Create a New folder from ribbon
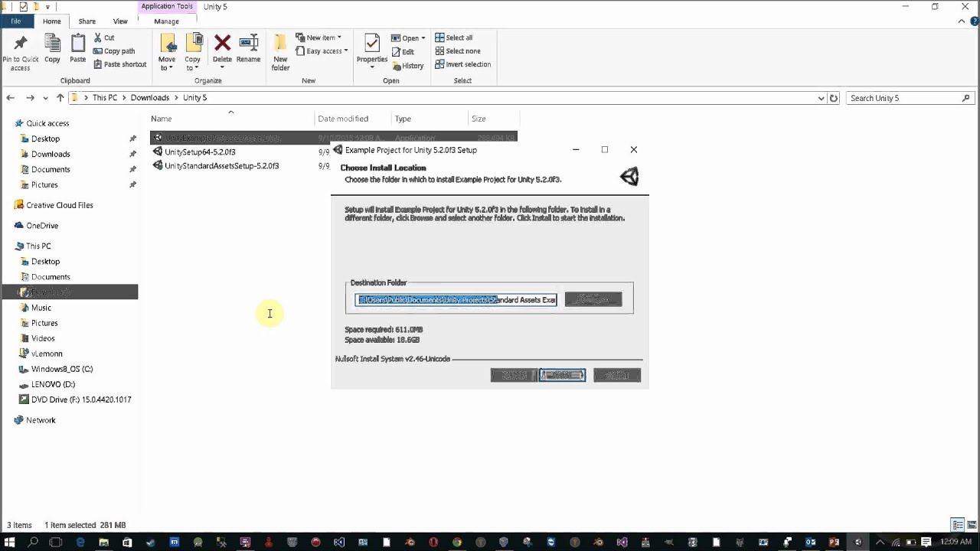 click(280, 53)
